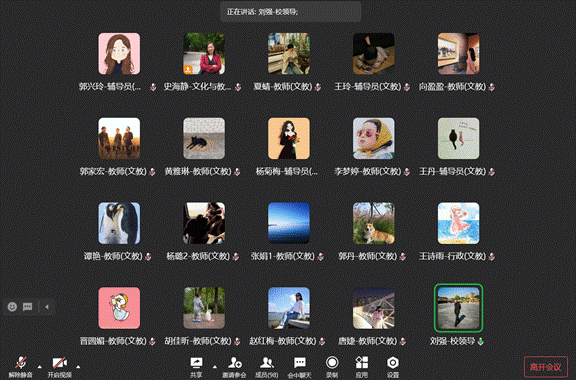Turn on the camera video

pos(60,367)
